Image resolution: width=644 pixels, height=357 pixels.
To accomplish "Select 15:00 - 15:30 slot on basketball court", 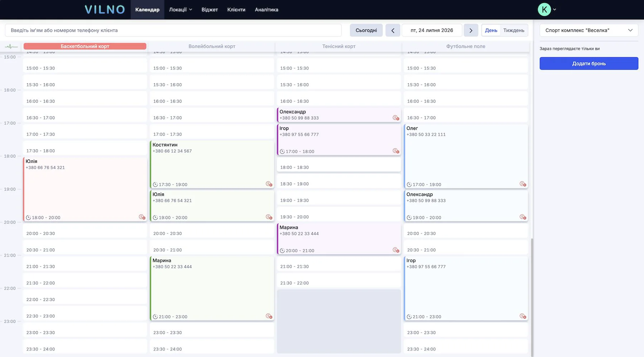I will (x=85, y=66).
